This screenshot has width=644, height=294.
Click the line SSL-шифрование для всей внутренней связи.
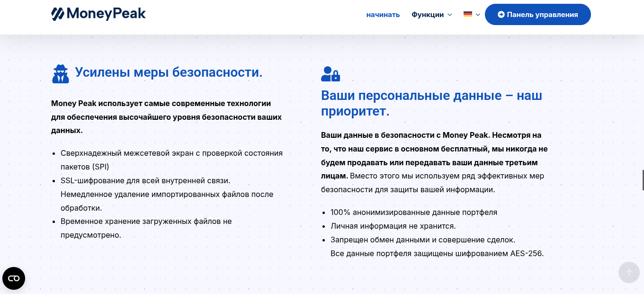tap(145, 181)
